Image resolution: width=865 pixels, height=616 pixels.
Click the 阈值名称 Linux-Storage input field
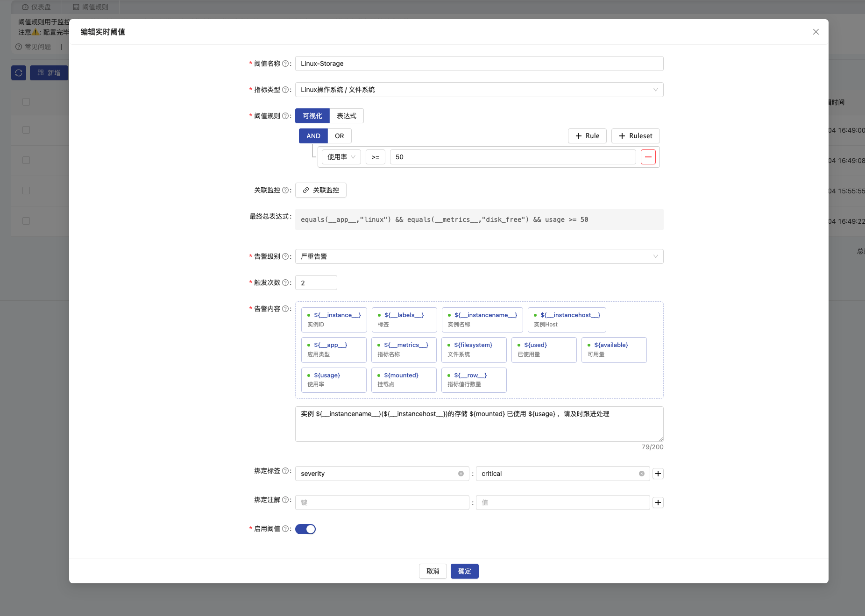point(479,64)
